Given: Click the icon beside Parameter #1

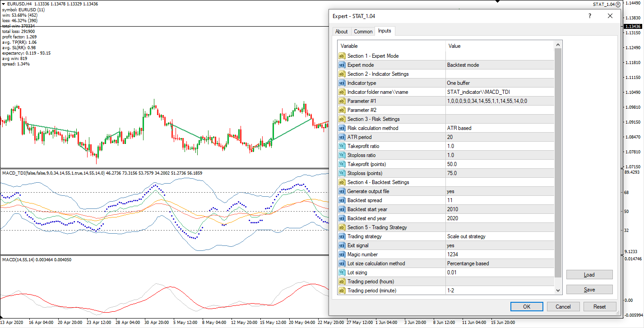Looking at the screenshot, I should point(342,101).
